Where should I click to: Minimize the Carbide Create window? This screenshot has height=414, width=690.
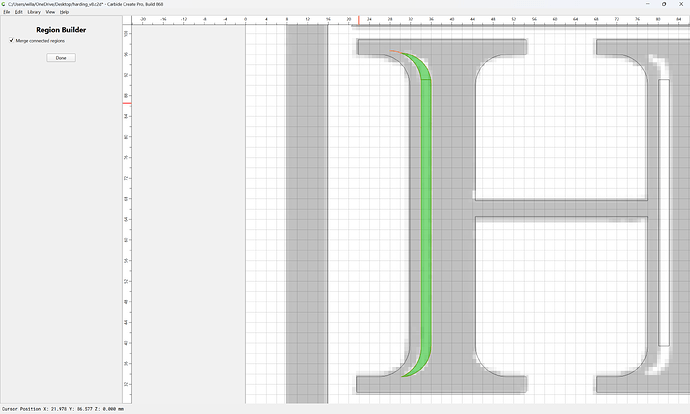pyautogui.click(x=648, y=4)
